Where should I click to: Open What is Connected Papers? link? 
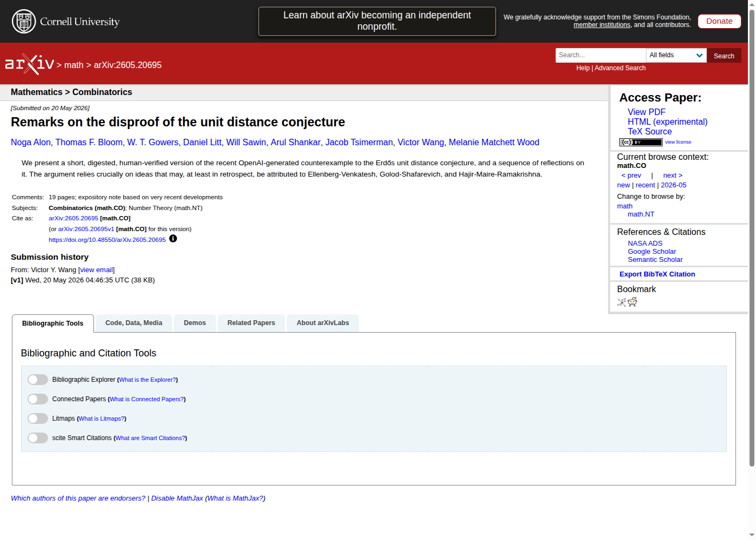pyautogui.click(x=147, y=399)
